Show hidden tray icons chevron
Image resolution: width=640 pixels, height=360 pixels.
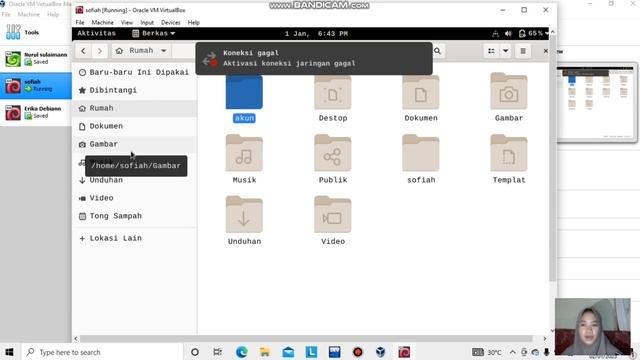(513, 352)
